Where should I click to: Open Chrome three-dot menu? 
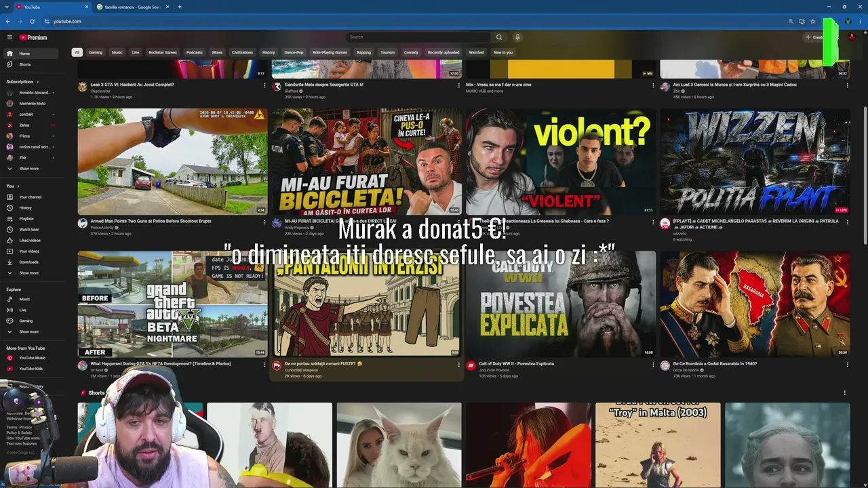[x=859, y=21]
